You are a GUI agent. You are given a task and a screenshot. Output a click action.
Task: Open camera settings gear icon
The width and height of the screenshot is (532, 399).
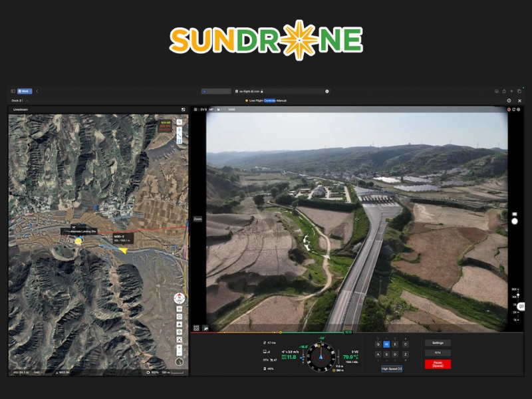click(x=519, y=110)
